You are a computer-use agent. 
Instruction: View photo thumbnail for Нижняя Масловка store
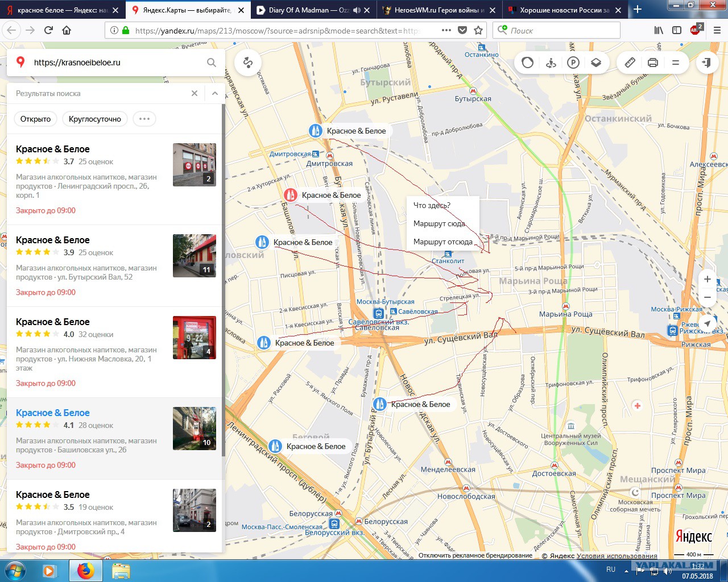tap(195, 338)
